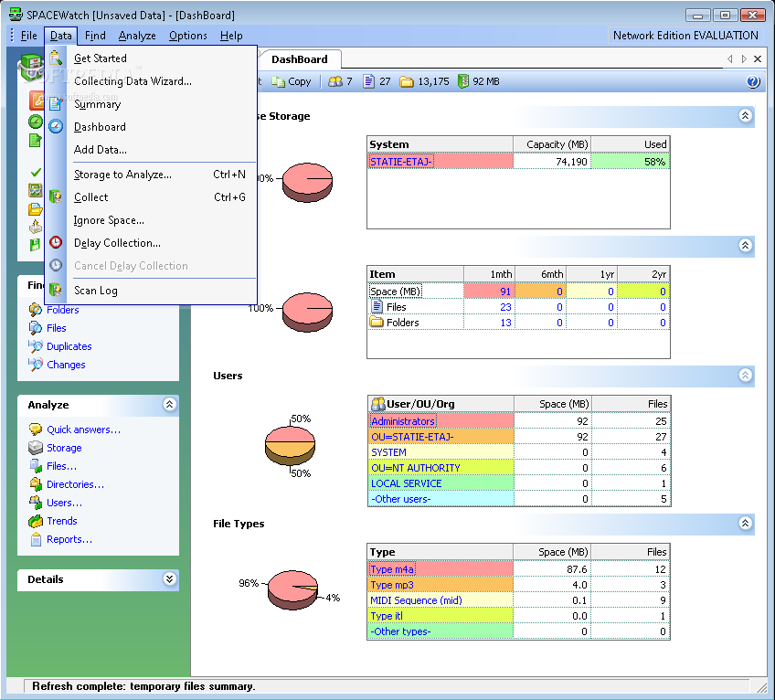This screenshot has width=775, height=700.
Task: Collapse the Storage dashboard section
Action: 746,116
